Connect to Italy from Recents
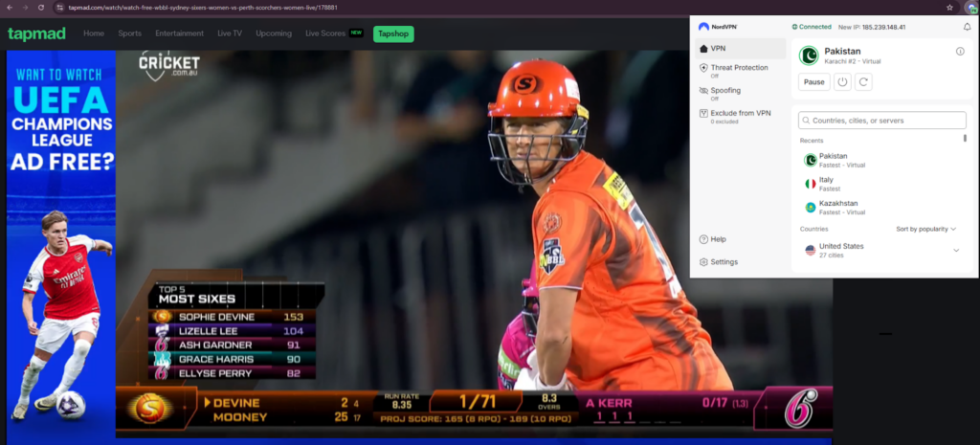The width and height of the screenshot is (980, 445). click(881, 184)
